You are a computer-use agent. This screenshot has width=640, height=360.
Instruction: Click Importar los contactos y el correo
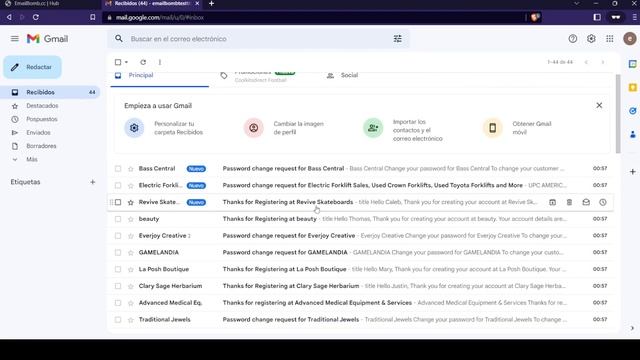tap(403, 130)
